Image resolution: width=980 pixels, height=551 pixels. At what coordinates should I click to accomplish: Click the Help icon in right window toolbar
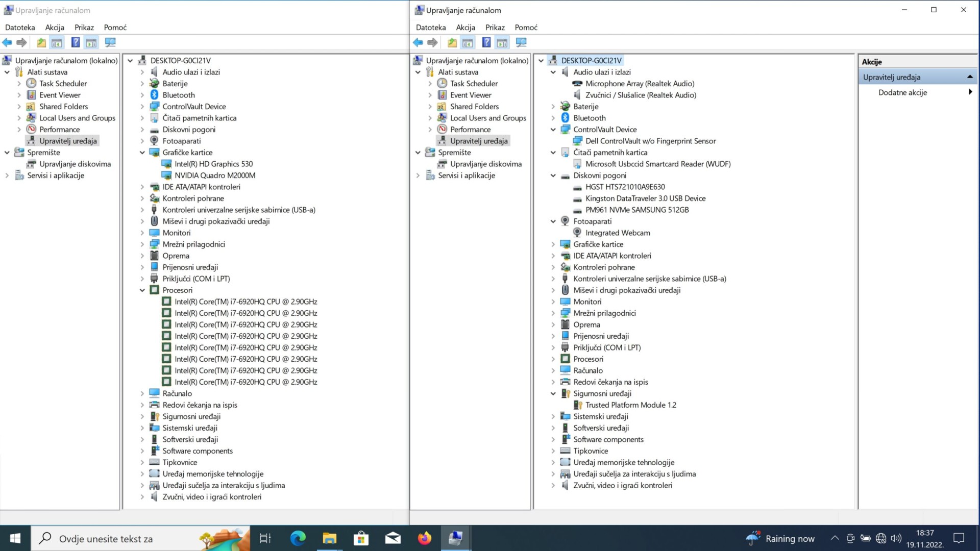pos(486,42)
